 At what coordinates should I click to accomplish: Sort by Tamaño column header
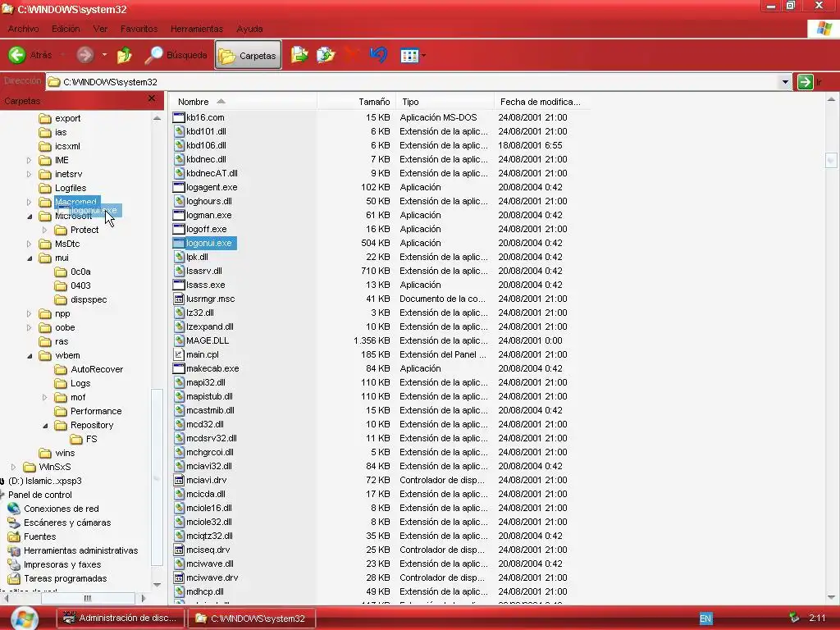point(356,102)
